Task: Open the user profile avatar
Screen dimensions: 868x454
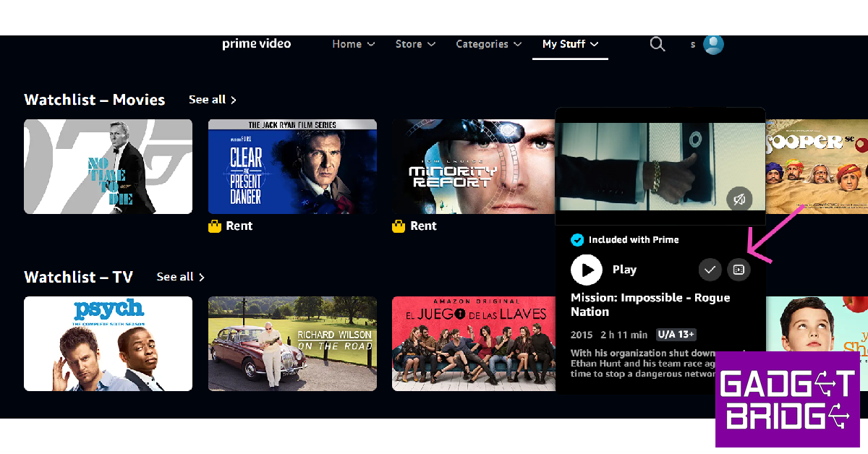Action: (x=713, y=44)
